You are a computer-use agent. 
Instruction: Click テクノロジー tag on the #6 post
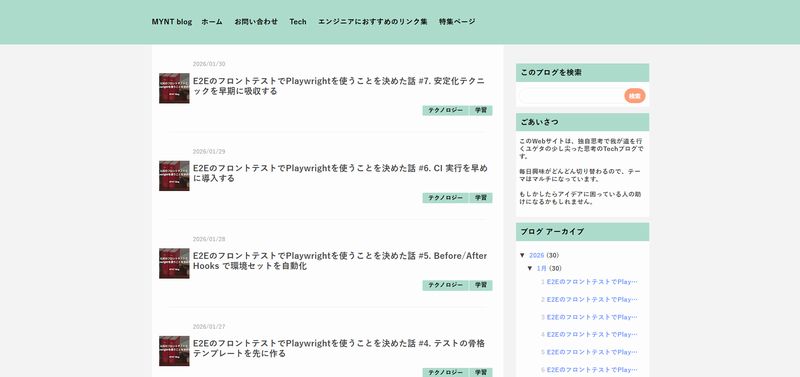point(445,198)
